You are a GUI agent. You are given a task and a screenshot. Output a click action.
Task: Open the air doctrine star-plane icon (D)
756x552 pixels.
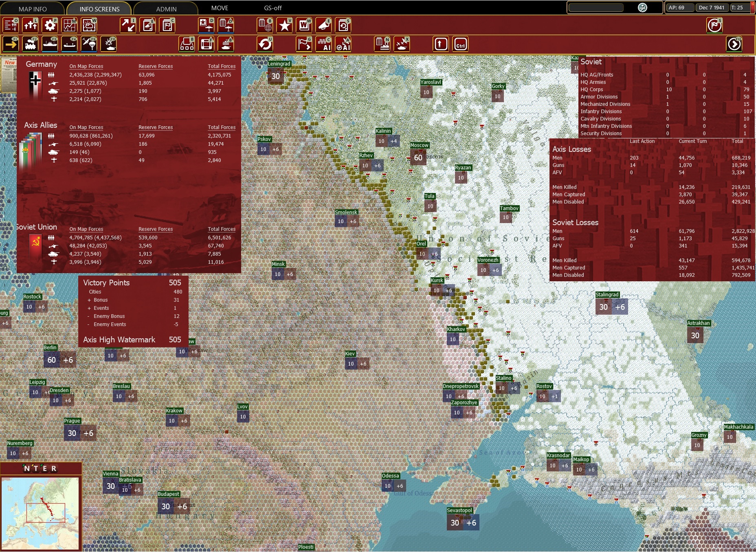(207, 25)
